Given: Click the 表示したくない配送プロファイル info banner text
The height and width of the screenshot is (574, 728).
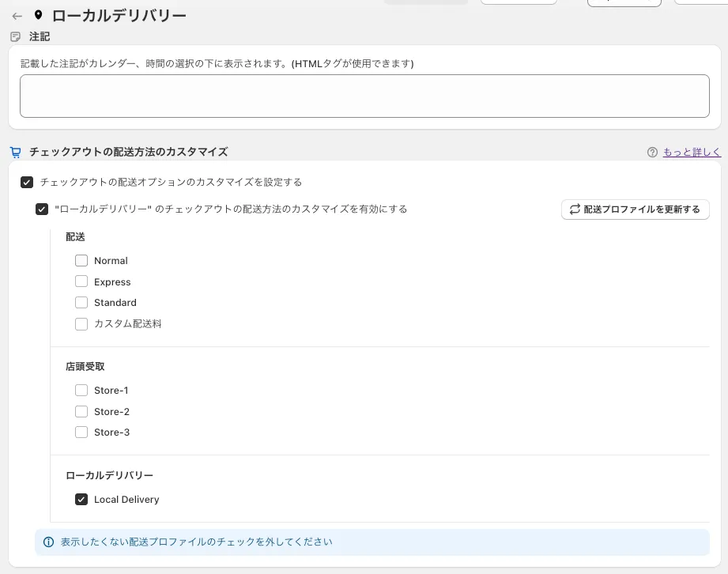Looking at the screenshot, I should [x=197, y=542].
